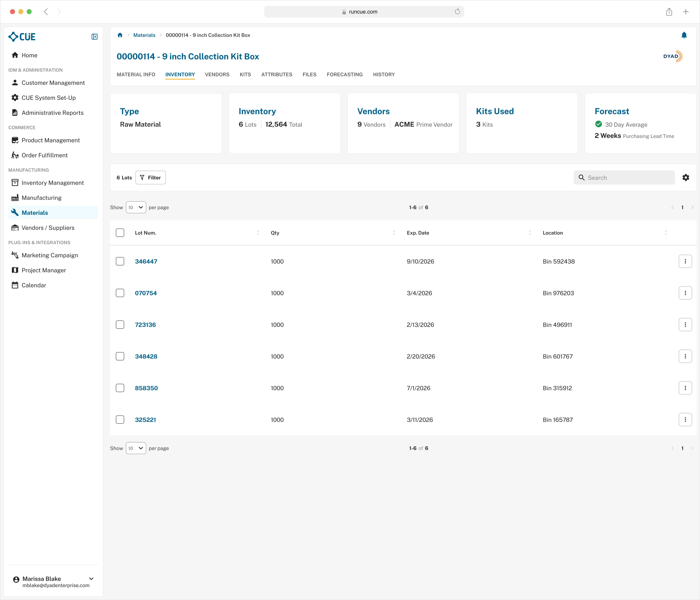Click the runcue.com address bar
The height and width of the screenshot is (600, 700).
[x=364, y=11]
